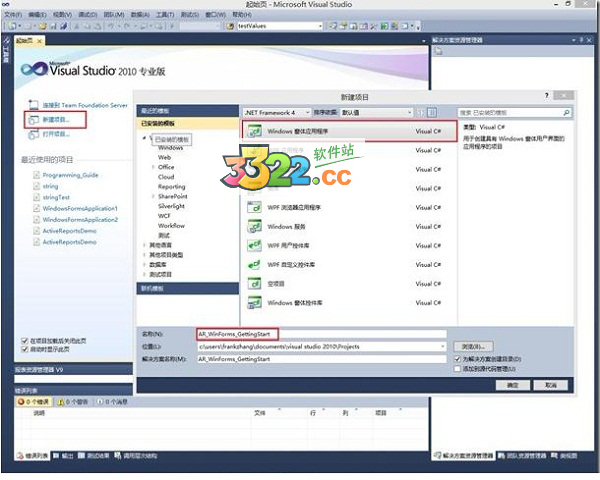Image resolution: width=600 pixels, height=480 pixels.
Task: Click the 空项目 template icon
Action: coord(254,284)
